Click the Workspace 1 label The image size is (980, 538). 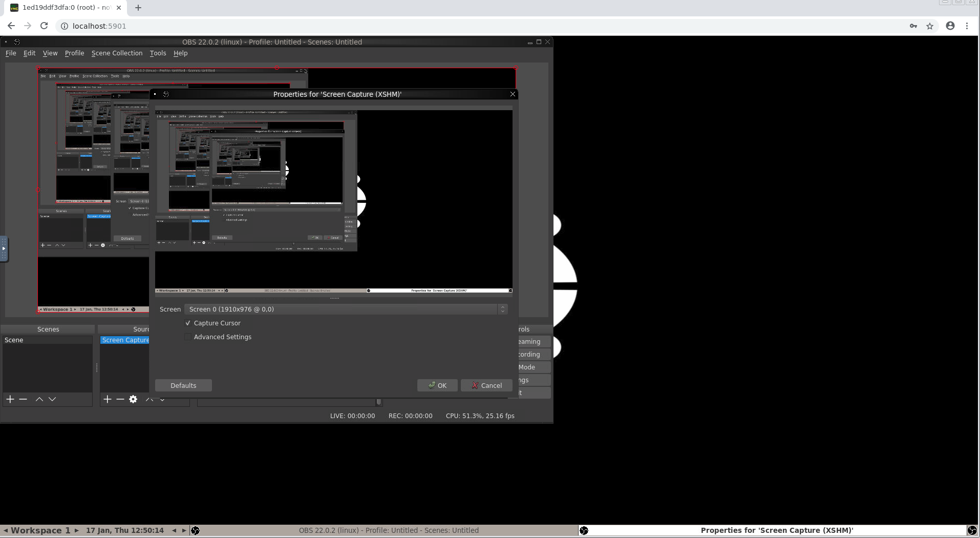point(40,531)
